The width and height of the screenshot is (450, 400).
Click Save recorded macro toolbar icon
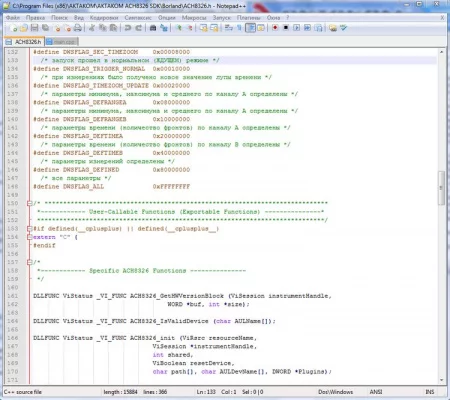point(318,28)
